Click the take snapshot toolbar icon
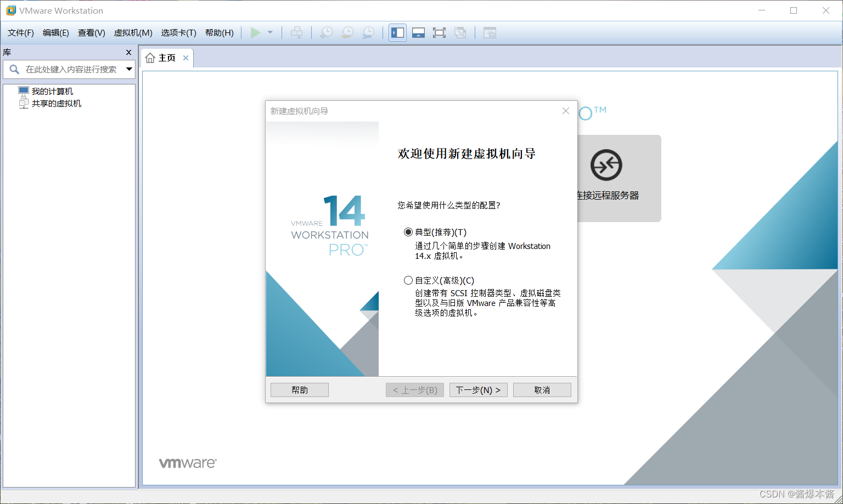Screen dimensions: 843x504 (326, 33)
